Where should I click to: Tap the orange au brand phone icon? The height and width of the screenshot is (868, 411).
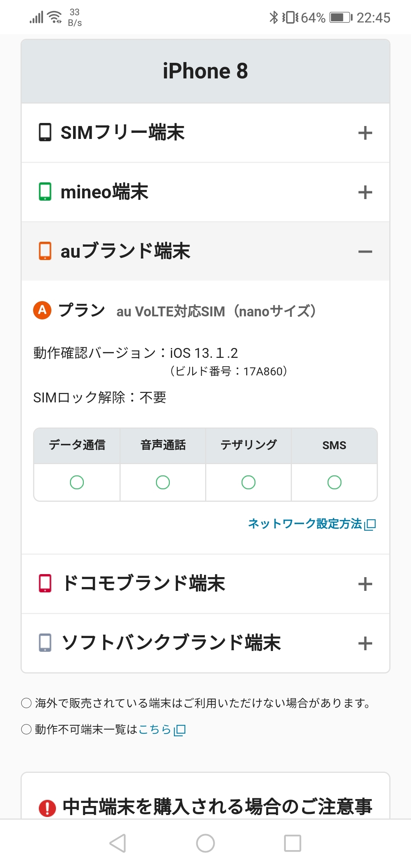(x=45, y=251)
